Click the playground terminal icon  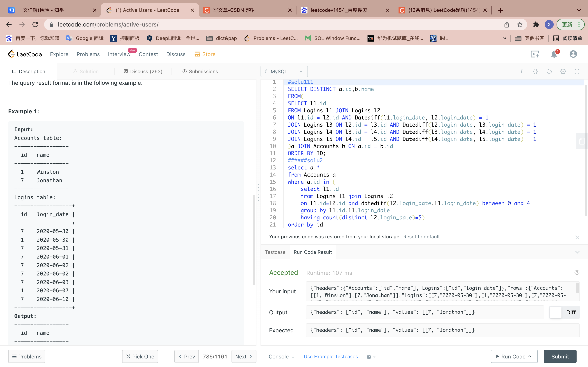(x=535, y=54)
